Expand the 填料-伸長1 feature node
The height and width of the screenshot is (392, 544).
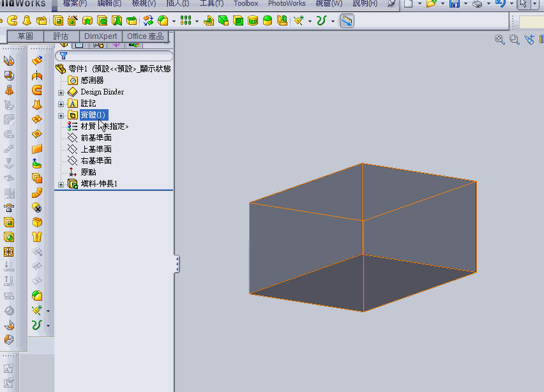61,185
